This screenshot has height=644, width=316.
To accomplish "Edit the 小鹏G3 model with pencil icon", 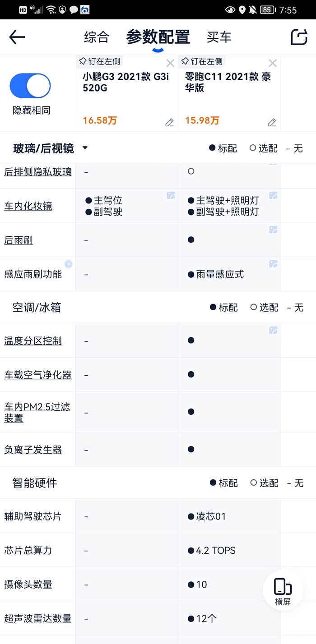I will [169, 122].
